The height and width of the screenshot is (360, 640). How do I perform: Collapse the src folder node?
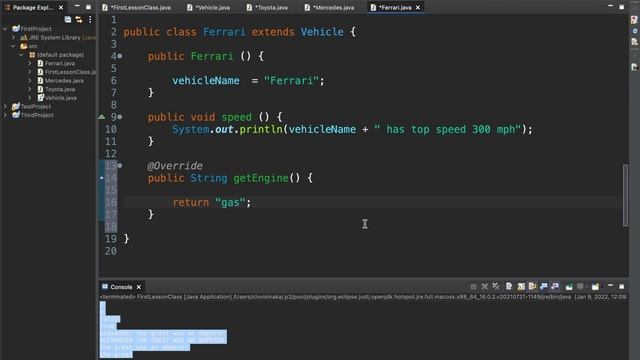[13, 46]
